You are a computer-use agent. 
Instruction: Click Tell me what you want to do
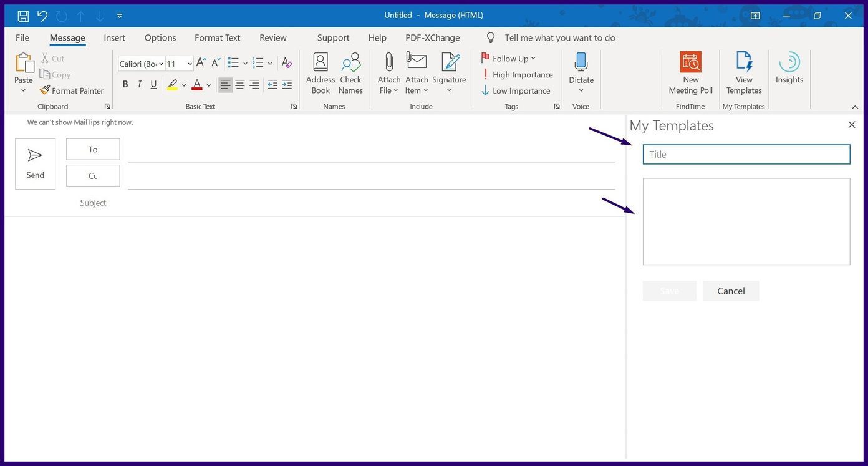pyautogui.click(x=560, y=37)
